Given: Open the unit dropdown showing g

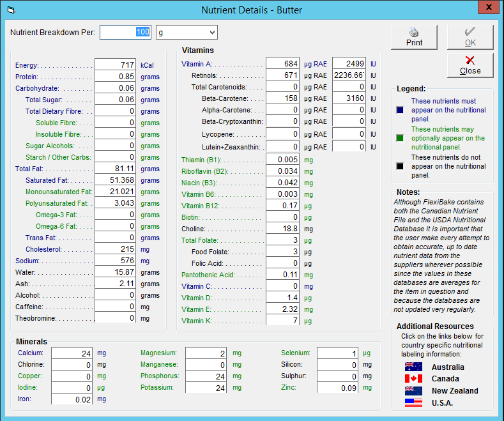Looking at the screenshot, I should 187,33.
